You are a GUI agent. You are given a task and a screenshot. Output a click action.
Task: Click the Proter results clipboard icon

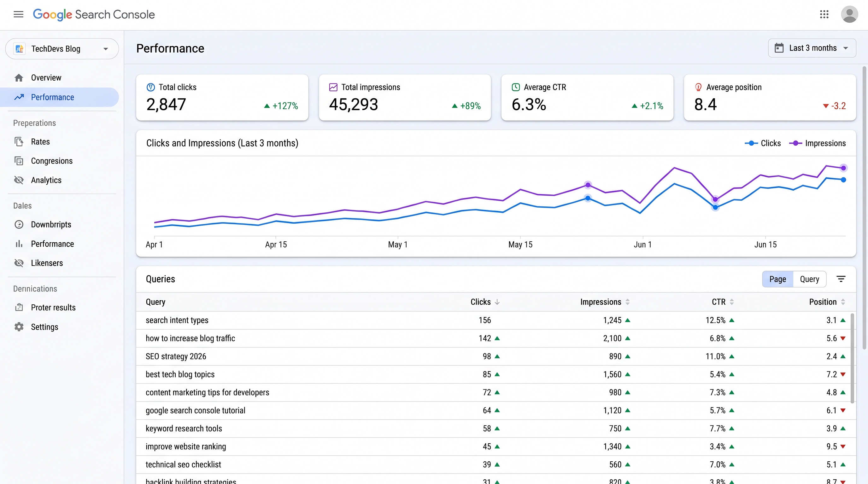[19, 307]
